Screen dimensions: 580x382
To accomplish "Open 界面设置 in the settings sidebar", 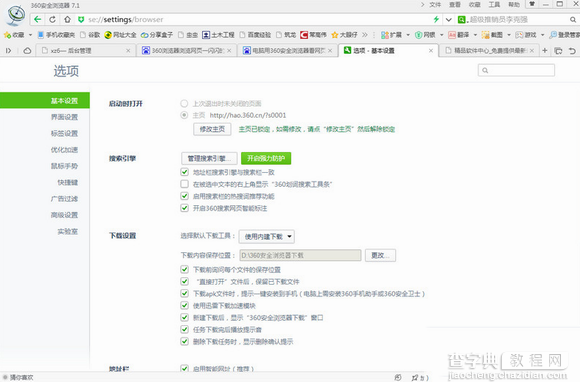I will tap(64, 117).
